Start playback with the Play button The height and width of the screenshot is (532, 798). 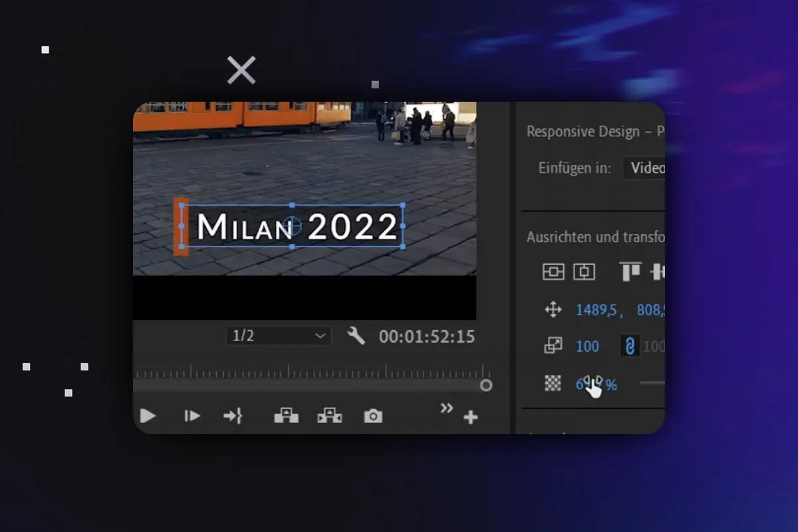coord(148,416)
